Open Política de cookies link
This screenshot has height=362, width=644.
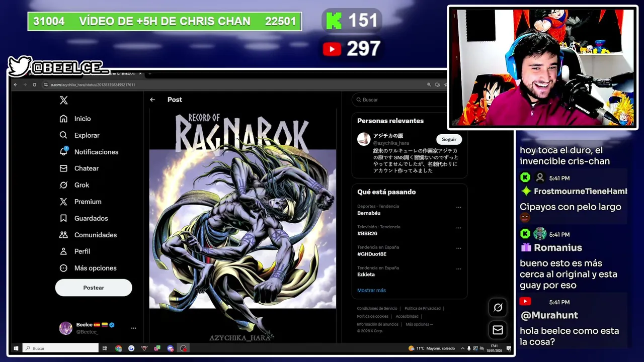[x=372, y=316]
